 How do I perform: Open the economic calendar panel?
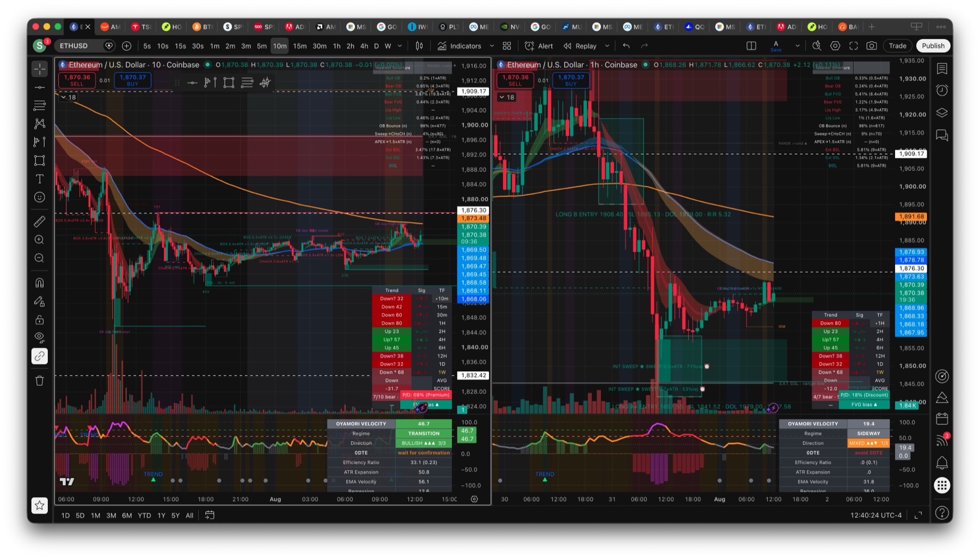pos(942,419)
